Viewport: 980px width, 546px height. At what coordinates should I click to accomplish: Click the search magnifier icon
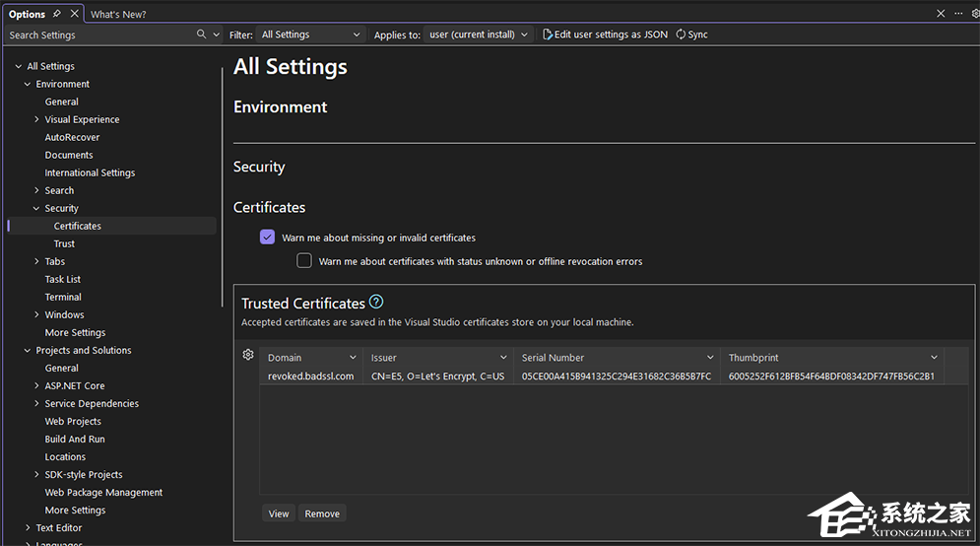pyautogui.click(x=201, y=34)
